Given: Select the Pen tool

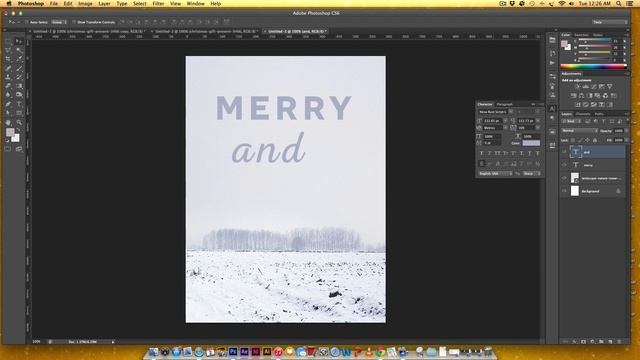Looking at the screenshot, I should [x=8, y=104].
